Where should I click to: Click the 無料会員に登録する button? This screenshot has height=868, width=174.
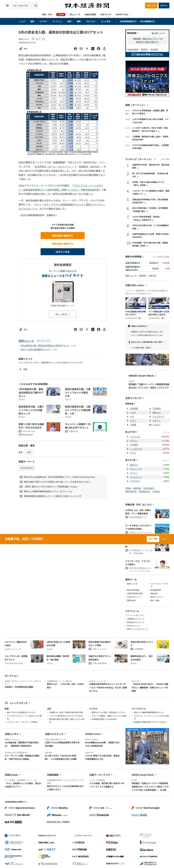(x=62, y=244)
